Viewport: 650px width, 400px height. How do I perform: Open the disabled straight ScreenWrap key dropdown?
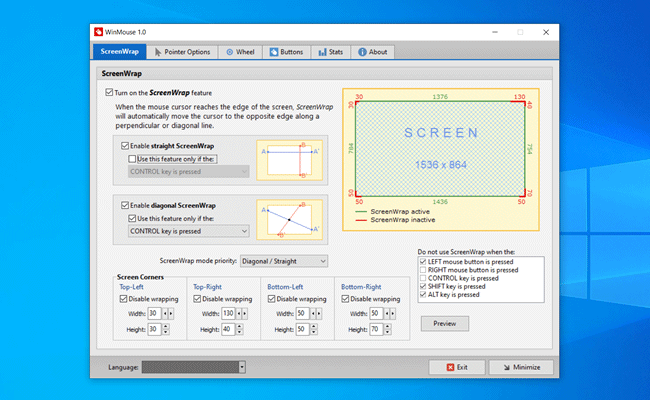(189, 172)
